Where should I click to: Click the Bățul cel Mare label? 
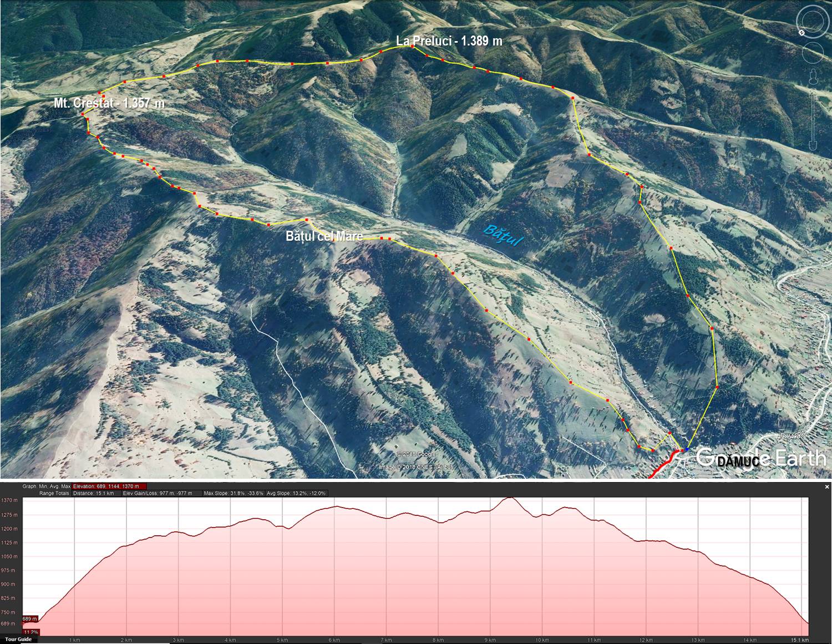click(x=324, y=236)
